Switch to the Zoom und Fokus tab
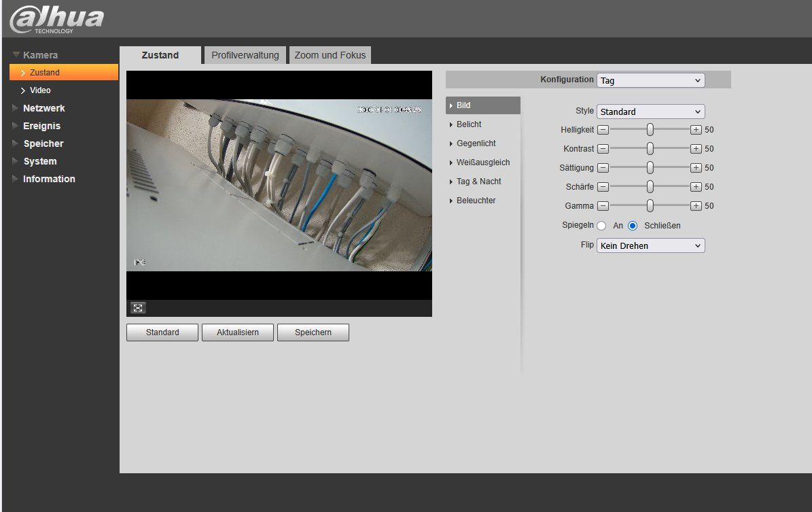Image resolution: width=812 pixels, height=512 pixels. (330, 55)
